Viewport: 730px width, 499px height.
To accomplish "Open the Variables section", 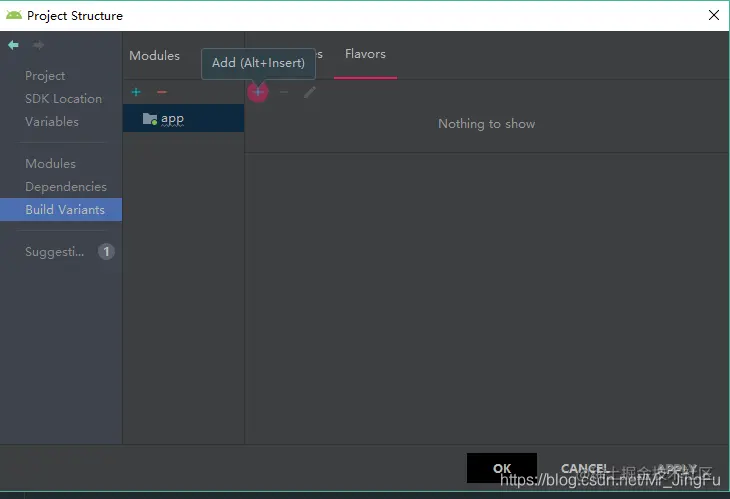I will (x=52, y=121).
